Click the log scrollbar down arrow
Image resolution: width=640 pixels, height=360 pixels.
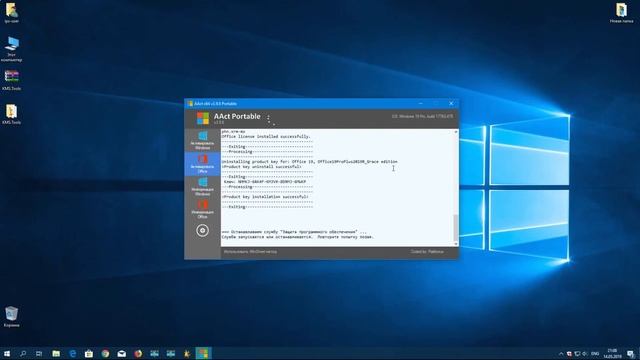point(456,244)
